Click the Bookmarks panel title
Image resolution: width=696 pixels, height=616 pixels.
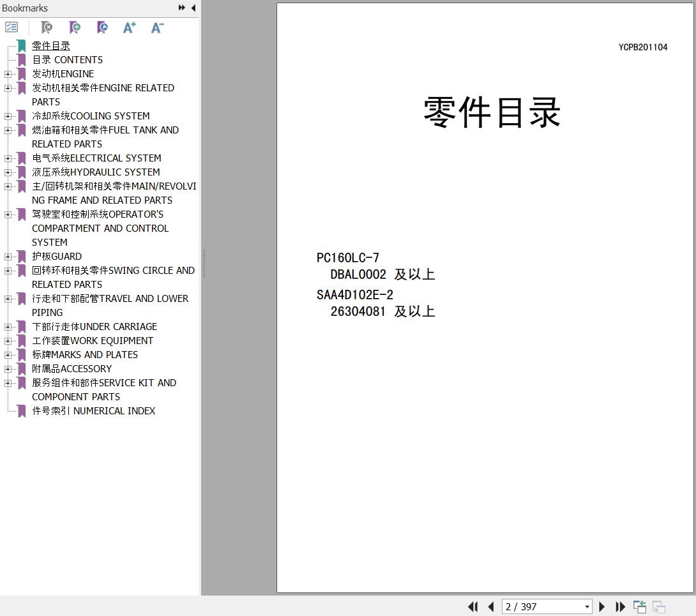click(25, 8)
